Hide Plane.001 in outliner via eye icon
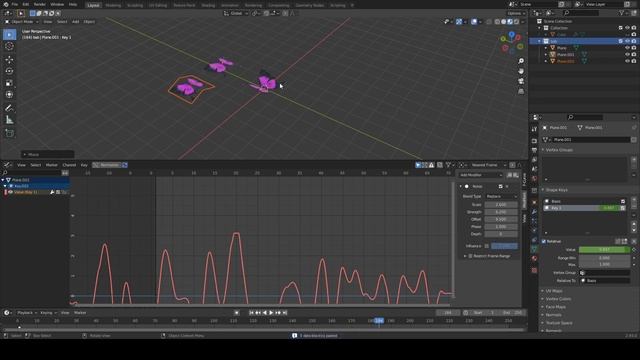The width and height of the screenshot is (640, 360). click(627, 54)
